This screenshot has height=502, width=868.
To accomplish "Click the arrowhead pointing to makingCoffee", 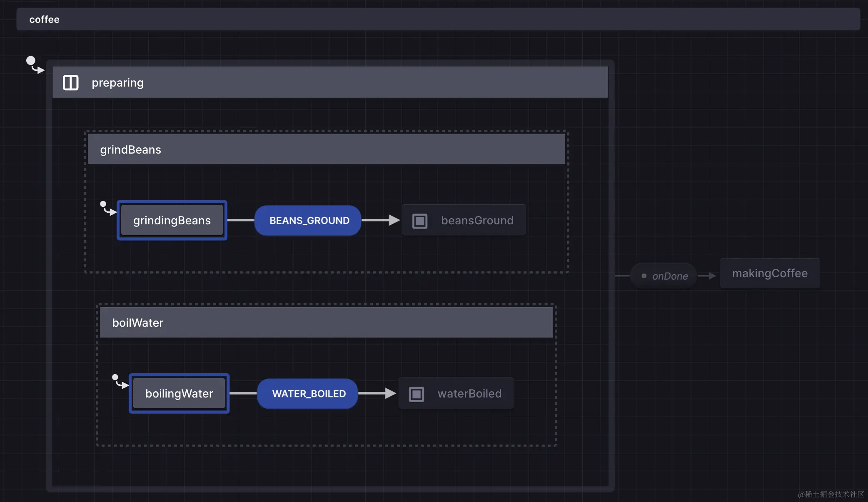I will (x=711, y=276).
